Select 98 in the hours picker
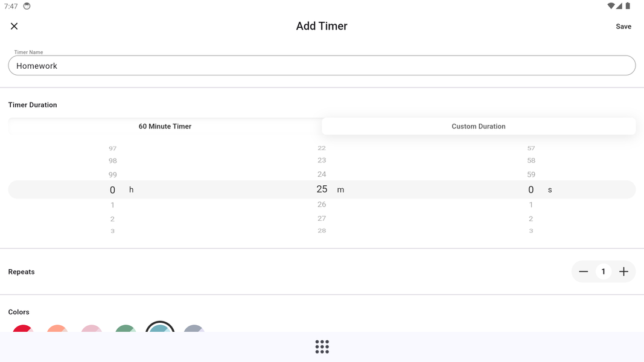Viewport: 644px width, 362px height. tap(112, 161)
